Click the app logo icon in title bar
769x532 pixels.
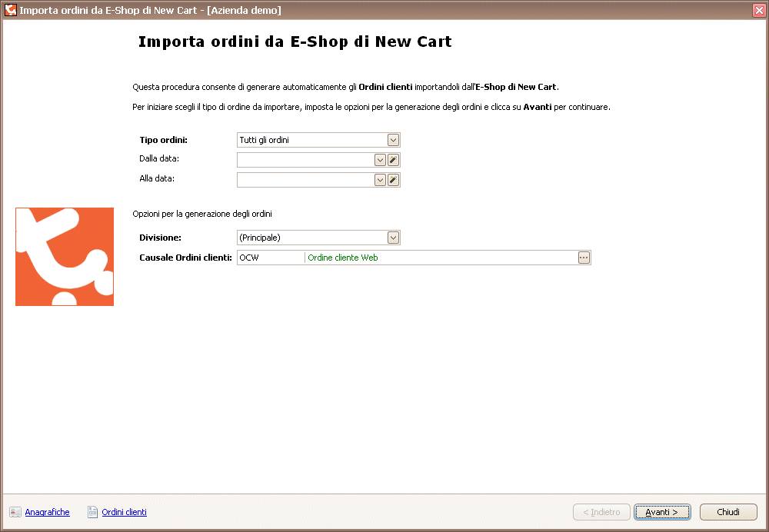pos(10,10)
